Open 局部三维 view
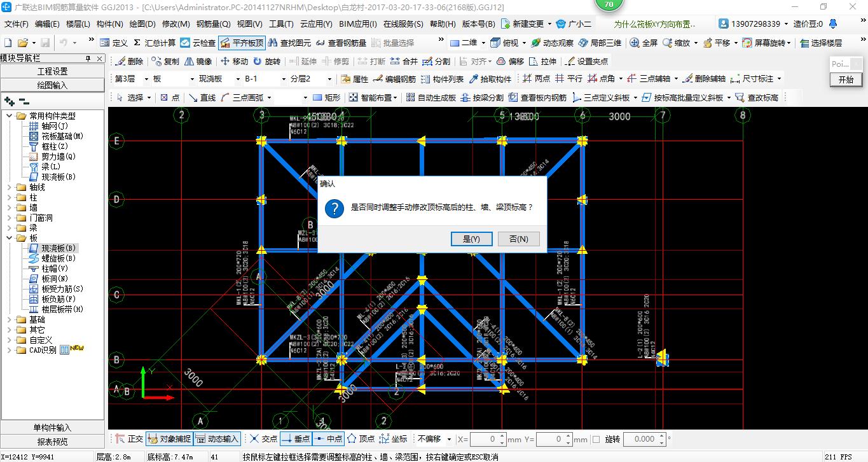868x462 pixels. click(x=600, y=43)
